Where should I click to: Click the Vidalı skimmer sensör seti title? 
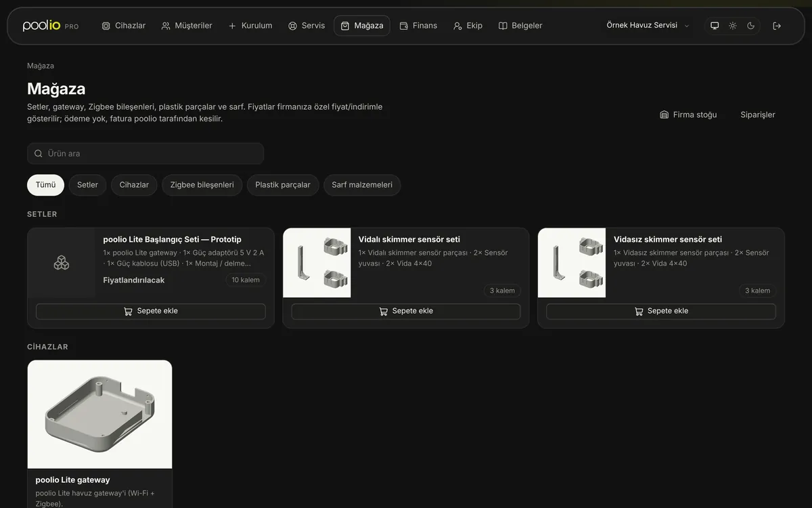pos(409,239)
